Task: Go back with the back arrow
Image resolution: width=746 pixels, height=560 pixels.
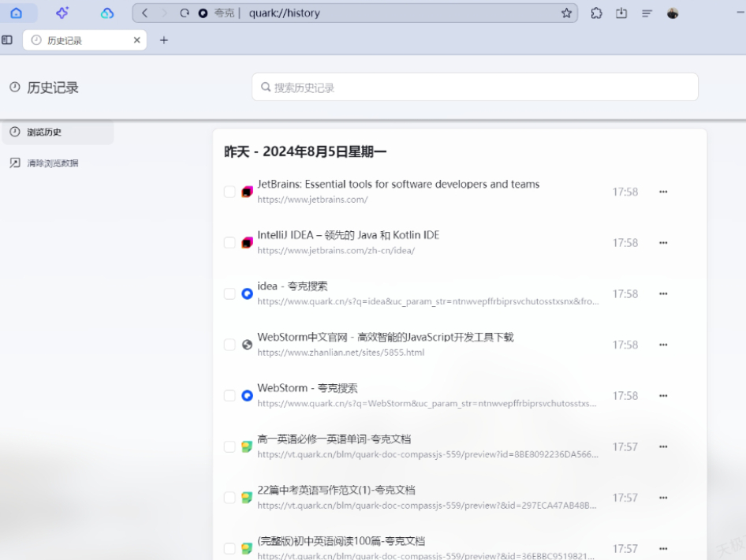Action: 145,13
